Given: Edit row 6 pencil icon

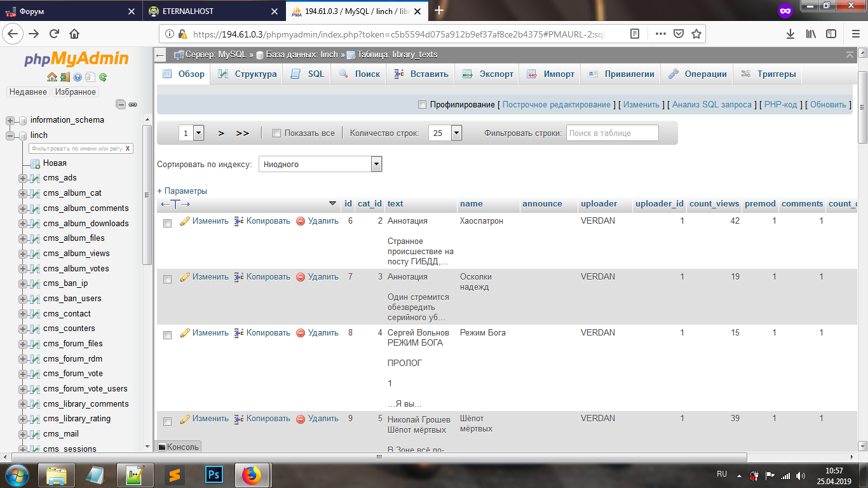Looking at the screenshot, I should point(186,221).
